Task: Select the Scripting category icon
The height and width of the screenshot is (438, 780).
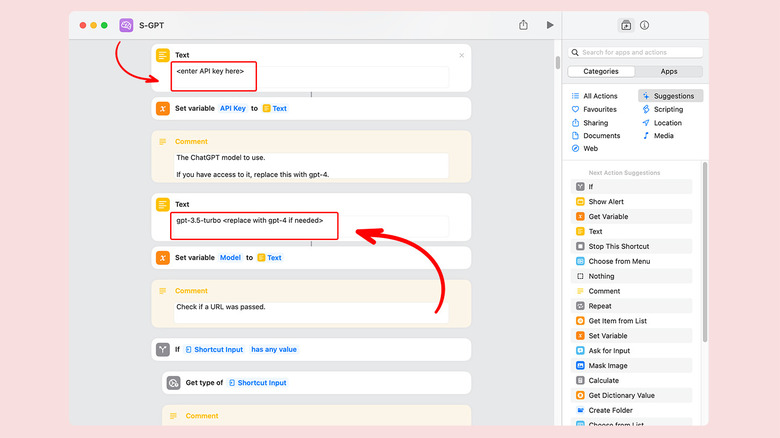Action: (x=646, y=109)
